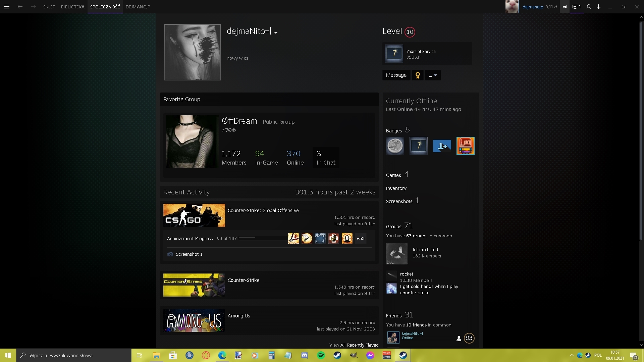The height and width of the screenshot is (362, 644).
Task: View the dejmaNito=[ profile picture
Action: coord(193,52)
